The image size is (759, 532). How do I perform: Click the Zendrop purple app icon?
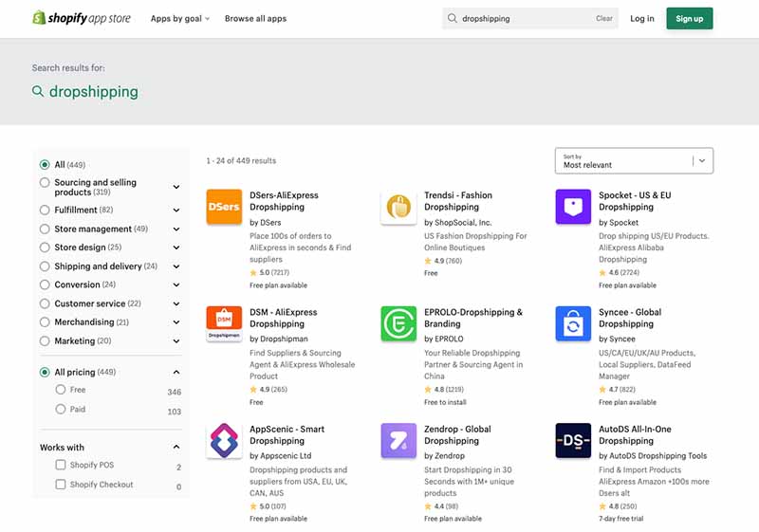coord(398,441)
